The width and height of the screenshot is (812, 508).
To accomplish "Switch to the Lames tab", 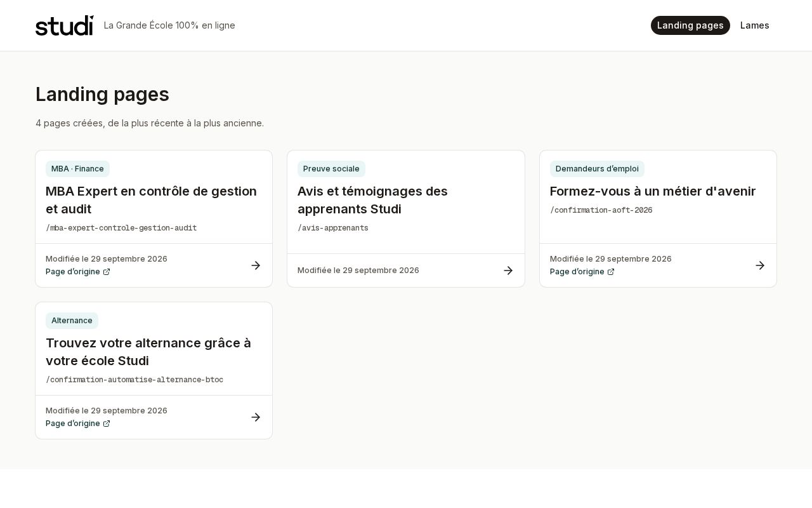I will click(755, 25).
